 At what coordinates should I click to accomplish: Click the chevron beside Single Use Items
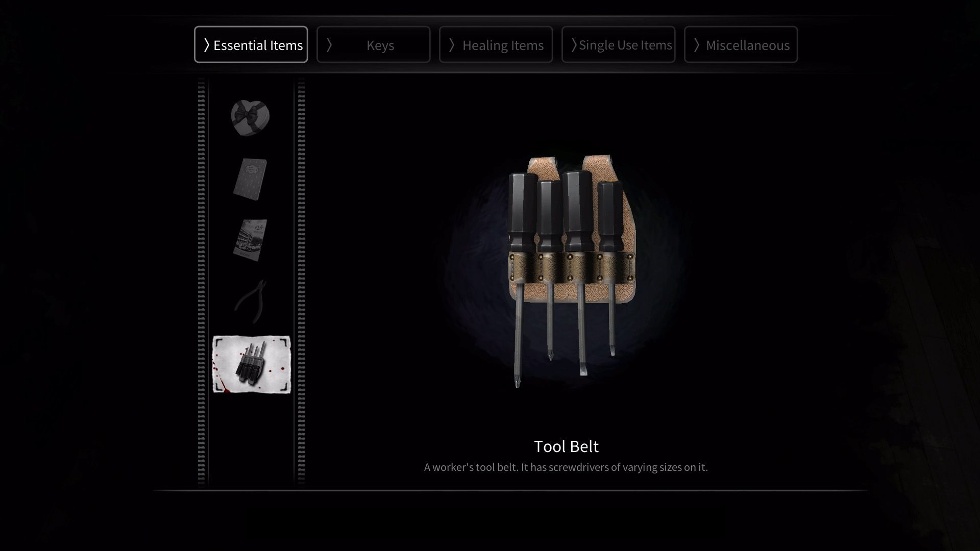(574, 45)
